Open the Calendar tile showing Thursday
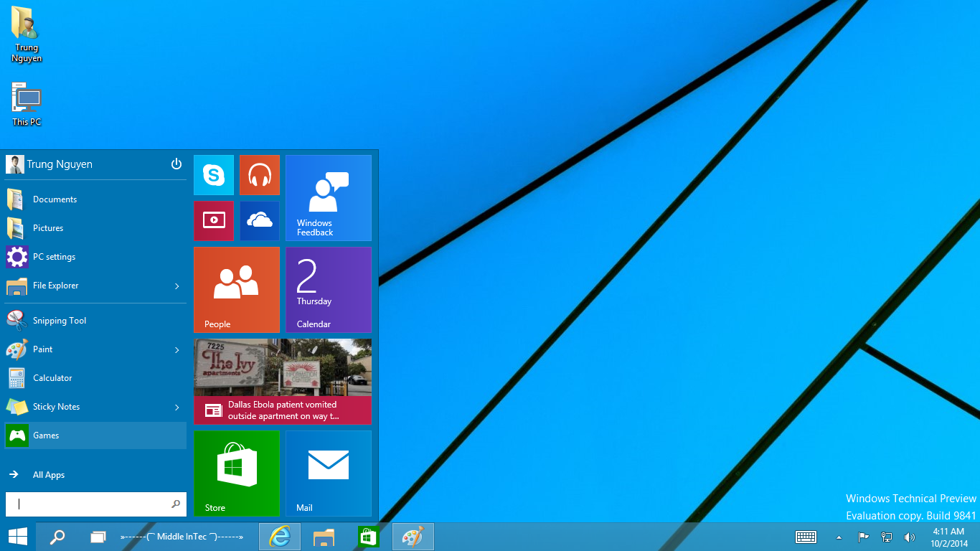Viewport: 980px width, 551px height. coord(329,290)
